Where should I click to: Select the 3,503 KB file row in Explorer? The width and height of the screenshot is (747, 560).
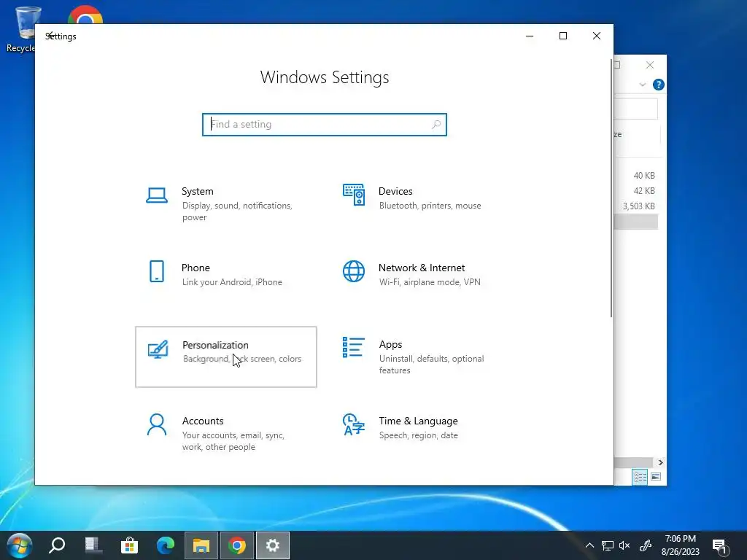[638, 206]
